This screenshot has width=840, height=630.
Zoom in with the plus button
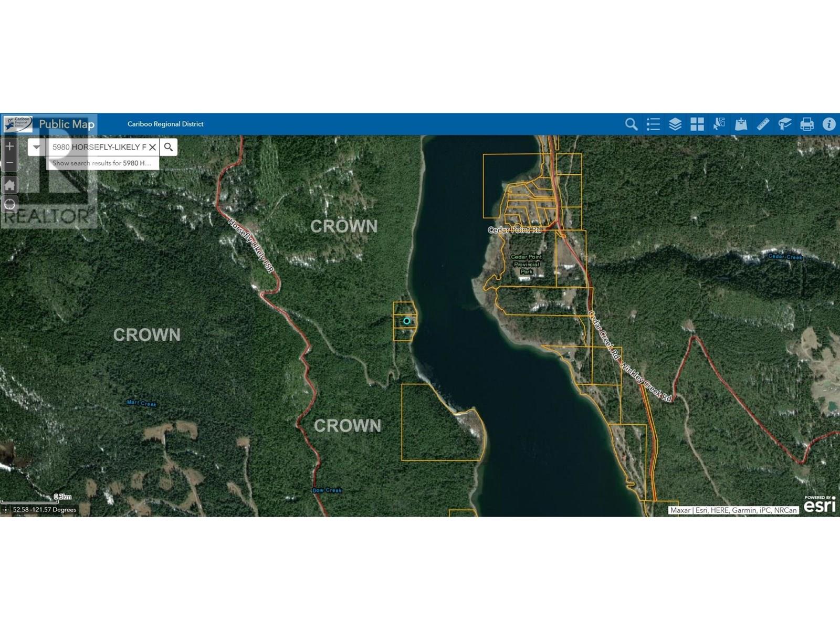coord(9,146)
